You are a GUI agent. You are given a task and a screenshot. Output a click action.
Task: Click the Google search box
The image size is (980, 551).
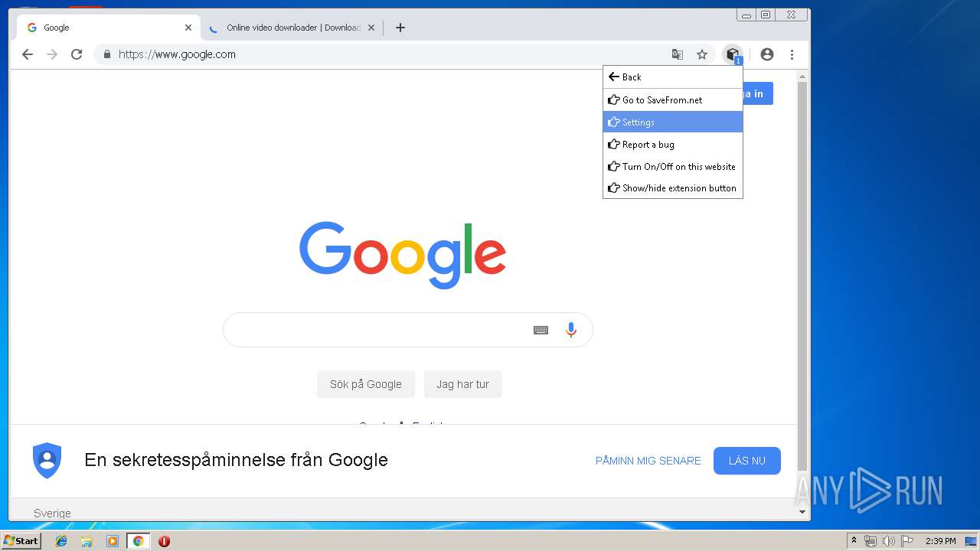click(408, 330)
